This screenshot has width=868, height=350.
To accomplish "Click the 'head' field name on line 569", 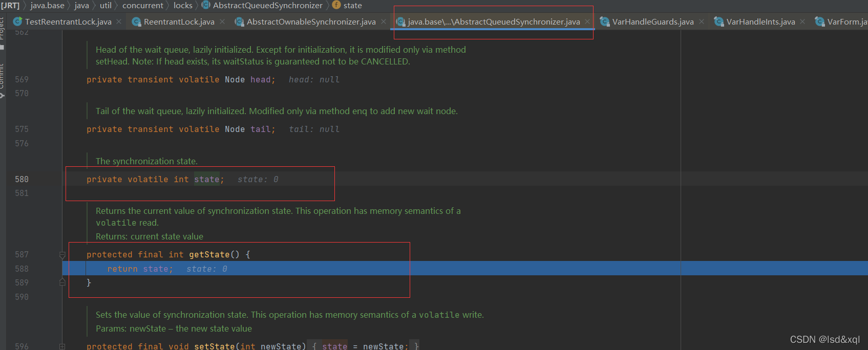I will coord(260,79).
